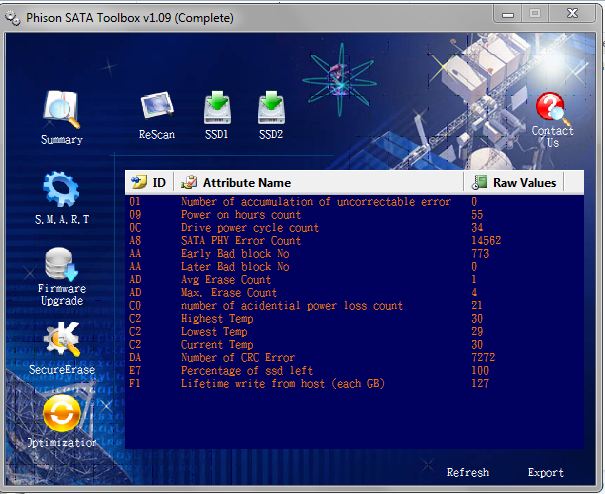Image resolution: width=605 pixels, height=494 pixels.
Task: Select the 'Power on hours count' row
Action: pos(354,215)
